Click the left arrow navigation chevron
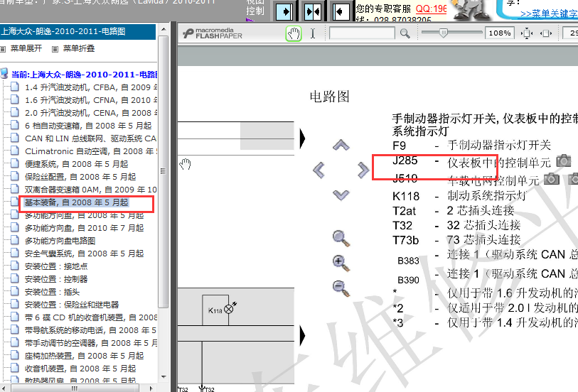This screenshot has height=392, width=578. pos(319,170)
